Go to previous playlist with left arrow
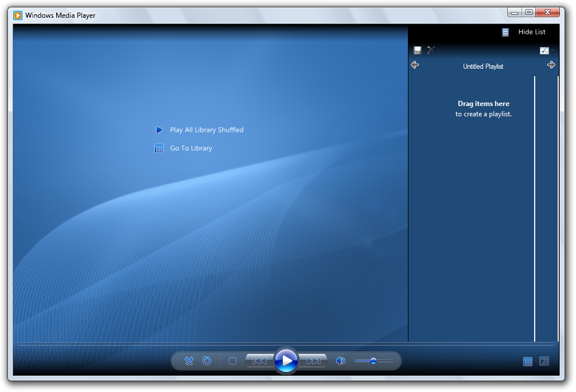The width and height of the screenshot is (576, 392). tap(415, 65)
